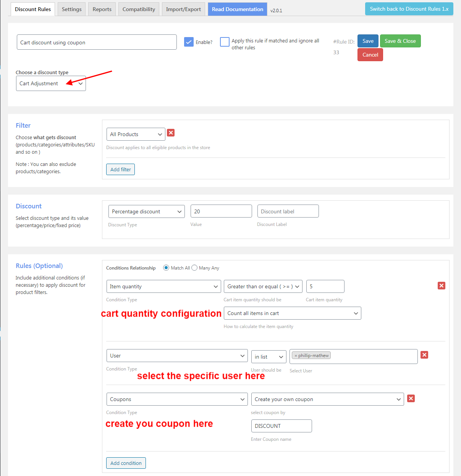The image size is (461, 476).
Task: Remove the All Products filter row
Action: (x=171, y=133)
